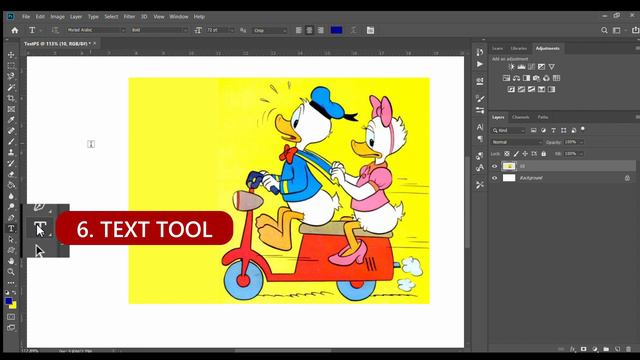Open the Window menu
The image size is (640, 360).
click(x=179, y=17)
